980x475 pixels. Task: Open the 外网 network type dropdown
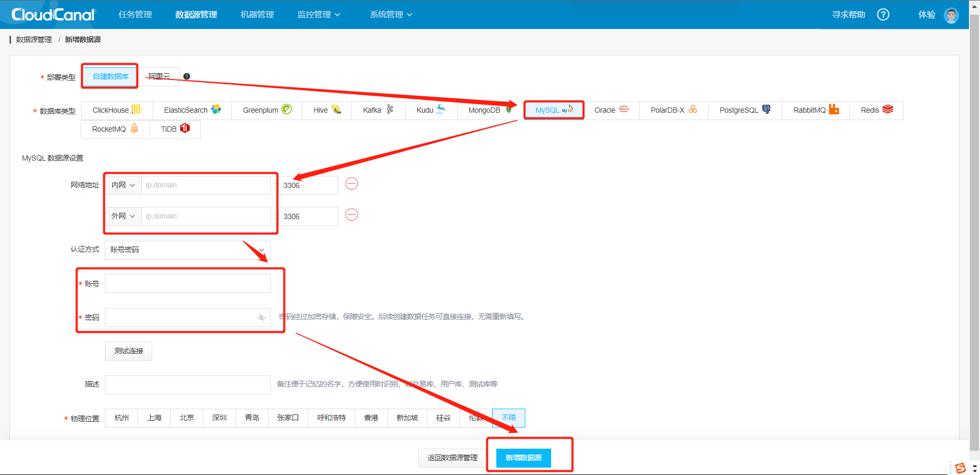(x=123, y=216)
